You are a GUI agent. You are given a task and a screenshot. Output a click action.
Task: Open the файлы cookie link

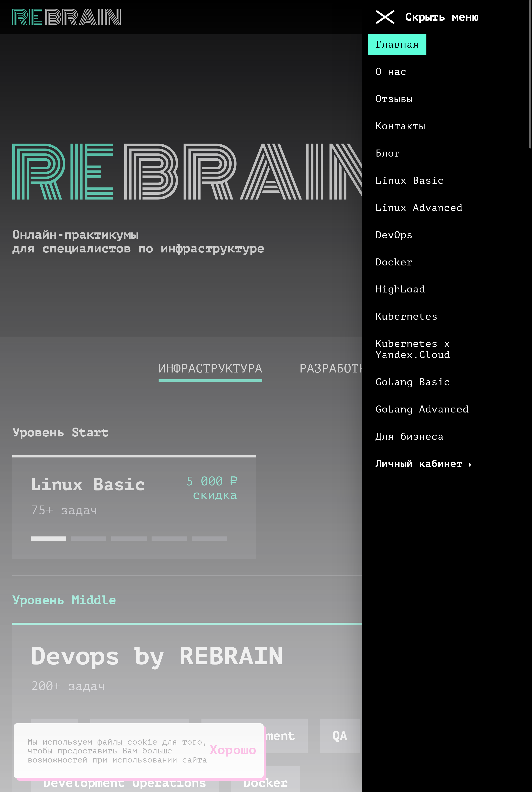coord(127,742)
